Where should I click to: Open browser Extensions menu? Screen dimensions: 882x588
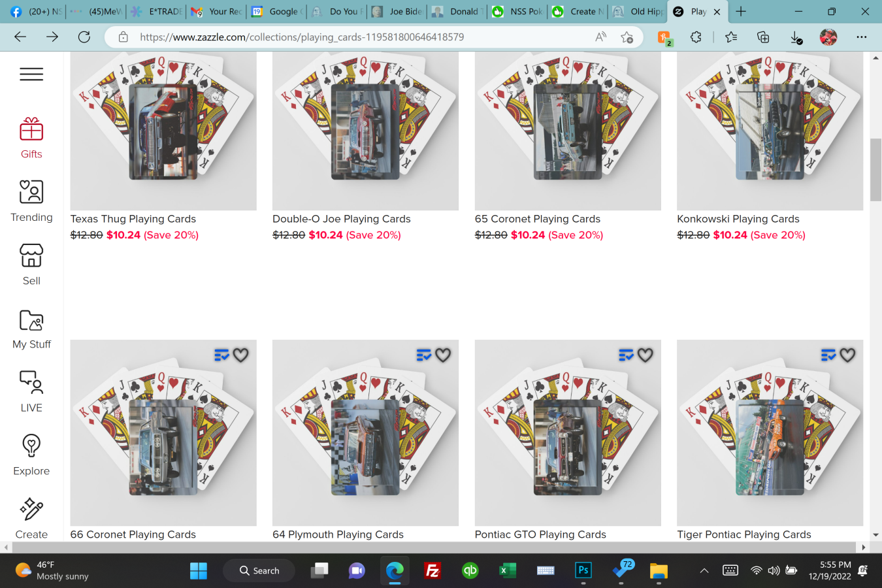click(696, 37)
